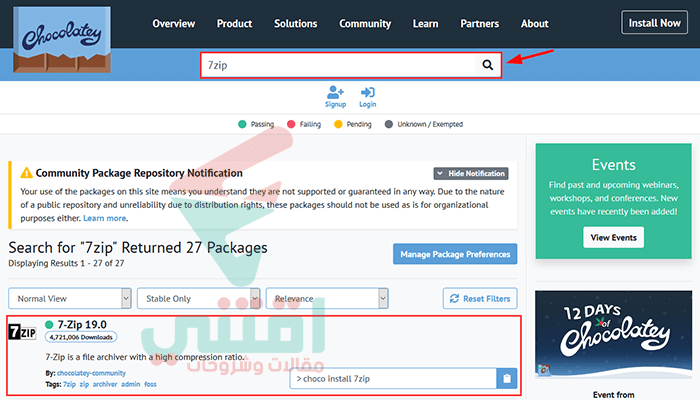Click the archiver tag link
Screen dimensions: 700x400
[105, 384]
